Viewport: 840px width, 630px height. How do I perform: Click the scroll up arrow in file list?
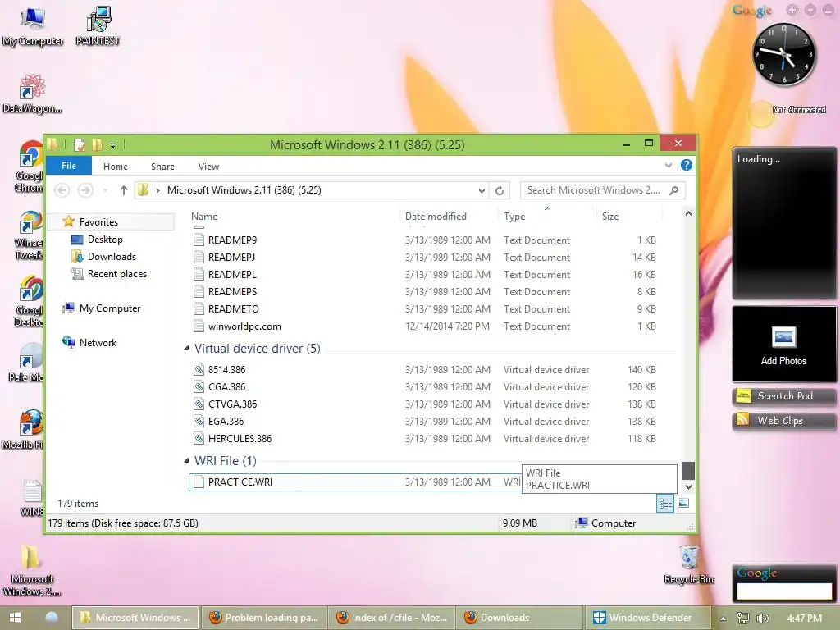pos(688,214)
